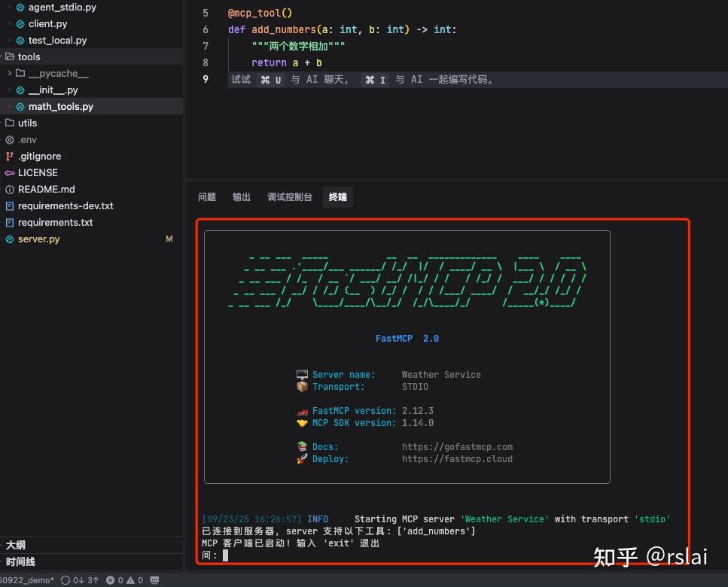
Task: Click the folder icon of tools
Action: (x=9, y=56)
